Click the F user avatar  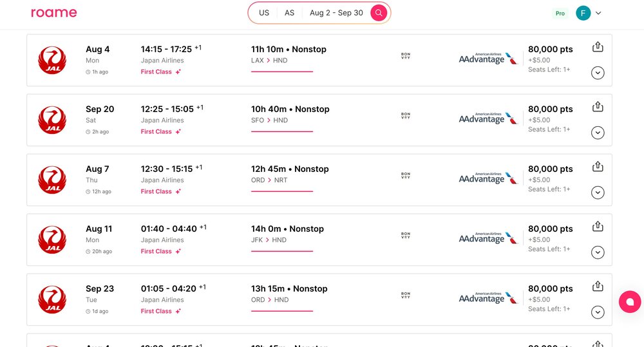(x=583, y=13)
